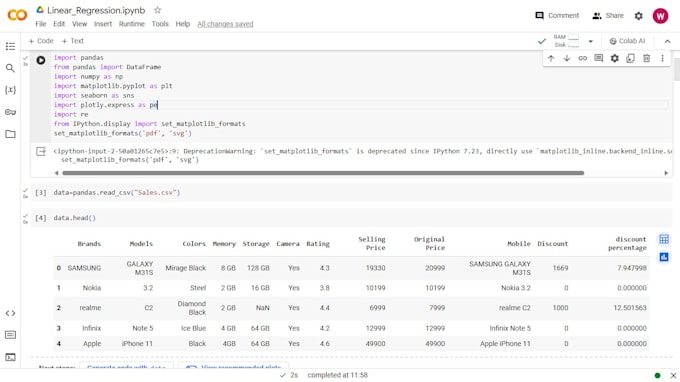Screen dimensions: 680x382
Task: Open the user account avatar W
Action: click(660, 16)
